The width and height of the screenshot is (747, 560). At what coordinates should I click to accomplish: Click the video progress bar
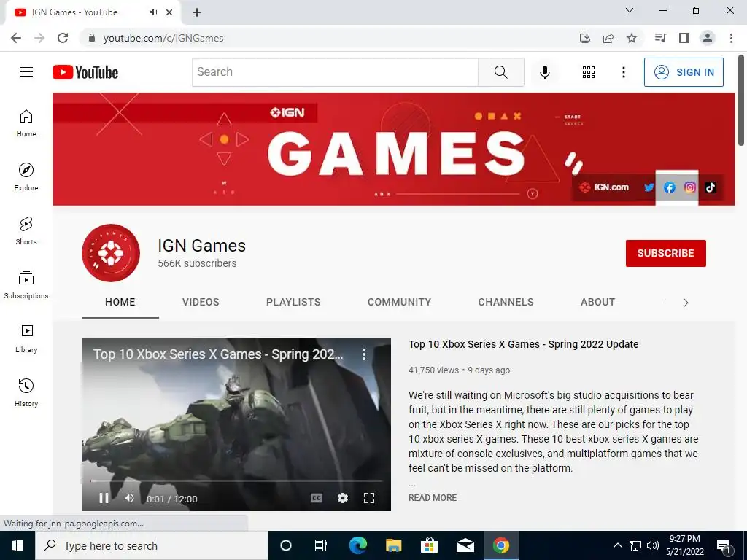click(236, 481)
